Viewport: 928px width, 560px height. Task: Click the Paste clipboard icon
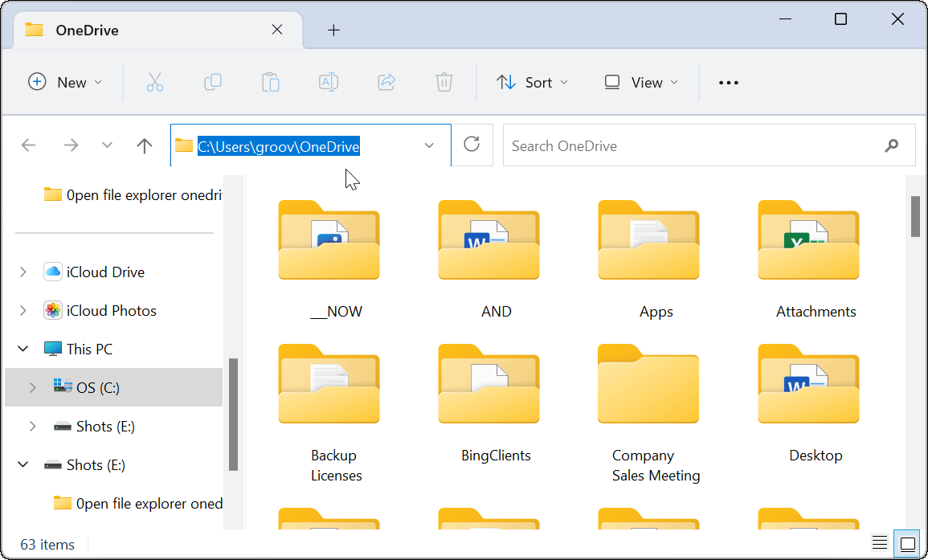pos(271,82)
